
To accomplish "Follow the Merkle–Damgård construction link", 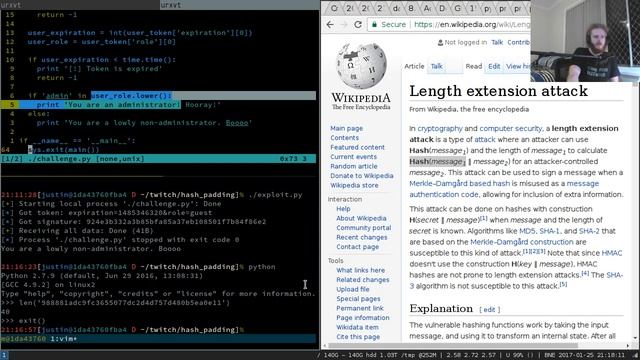I will pos(522,242).
